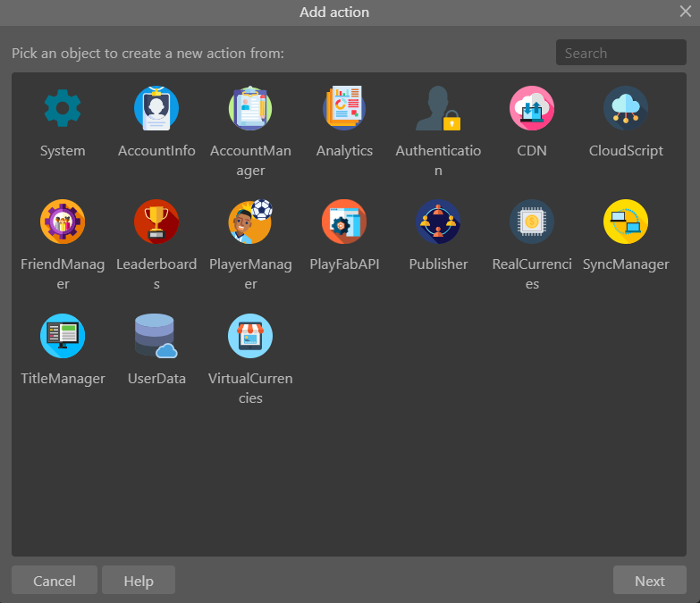
Task: Click the "Publisher" label text
Action: (x=438, y=264)
